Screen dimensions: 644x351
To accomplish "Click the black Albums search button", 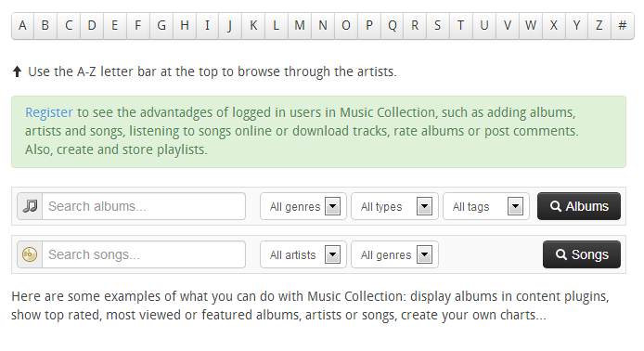I will [x=579, y=206].
